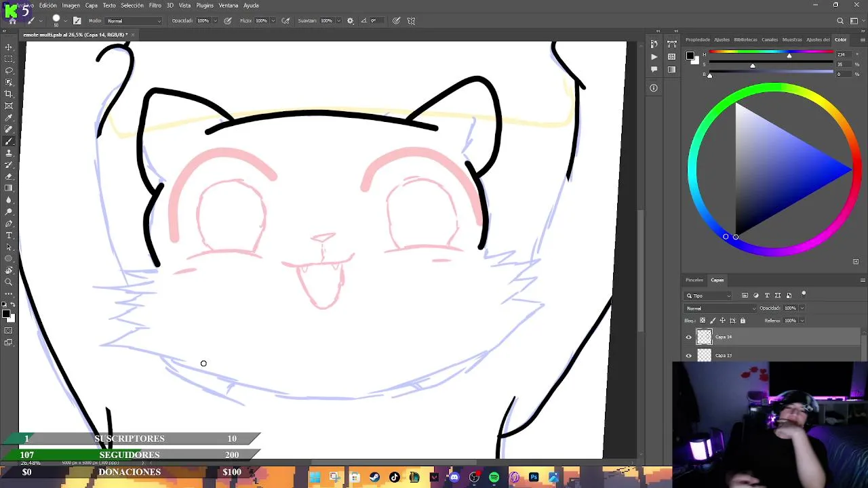Toggle lock position
The height and width of the screenshot is (488, 868).
pyautogui.click(x=722, y=321)
